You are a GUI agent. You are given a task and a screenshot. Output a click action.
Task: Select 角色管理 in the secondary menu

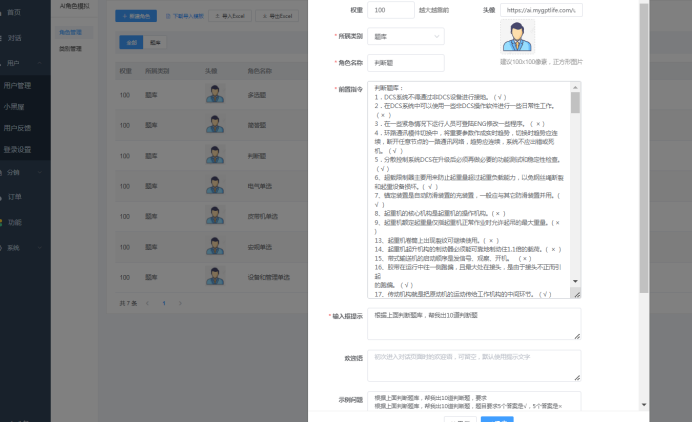click(71, 32)
